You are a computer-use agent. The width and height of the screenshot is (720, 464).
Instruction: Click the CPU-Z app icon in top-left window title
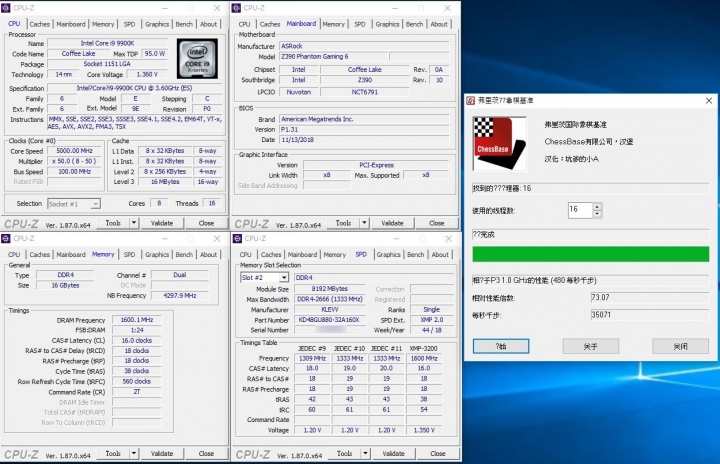[6, 8]
